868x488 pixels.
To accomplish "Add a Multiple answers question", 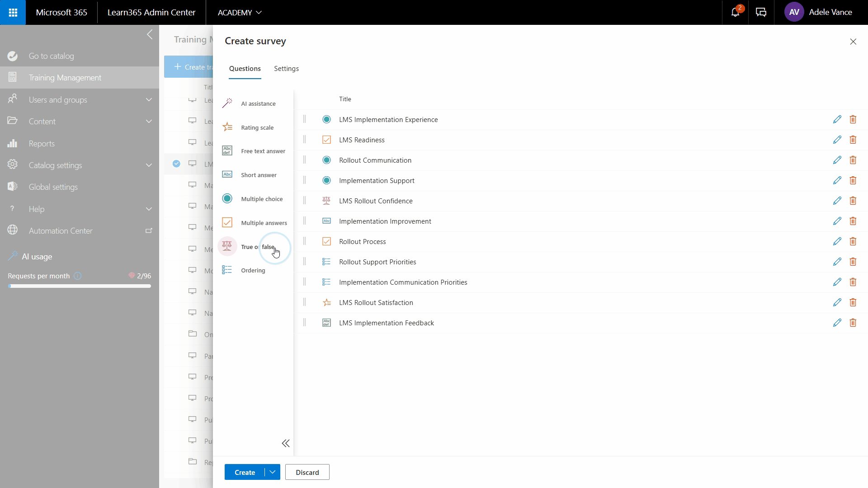I will 253,223.
